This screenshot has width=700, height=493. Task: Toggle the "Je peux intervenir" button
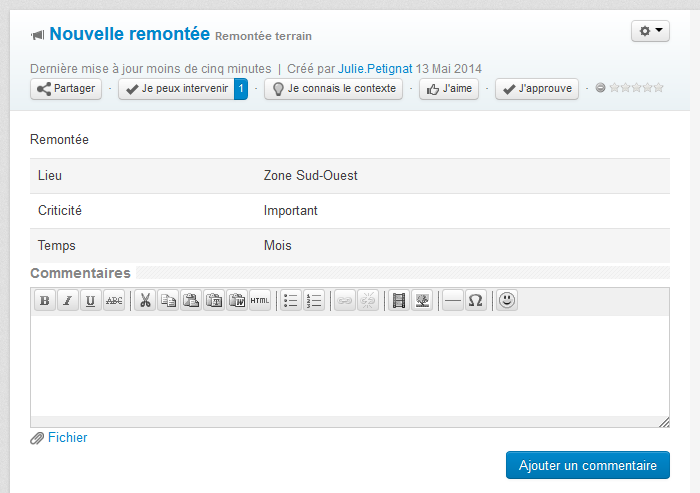coord(177,89)
